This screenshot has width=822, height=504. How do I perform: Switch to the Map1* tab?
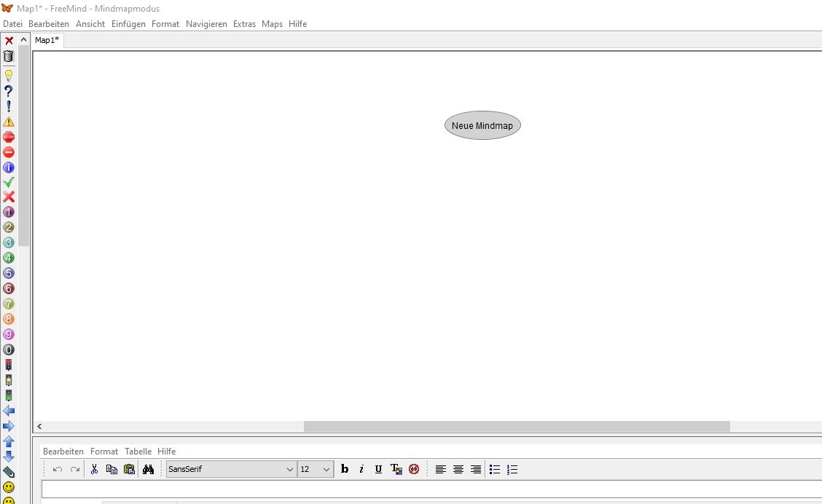click(47, 41)
